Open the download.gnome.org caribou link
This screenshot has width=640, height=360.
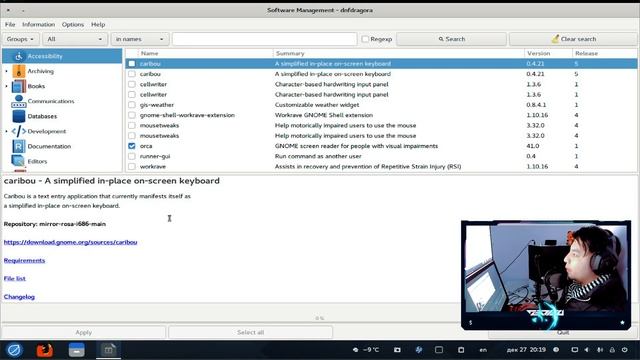pos(70,242)
